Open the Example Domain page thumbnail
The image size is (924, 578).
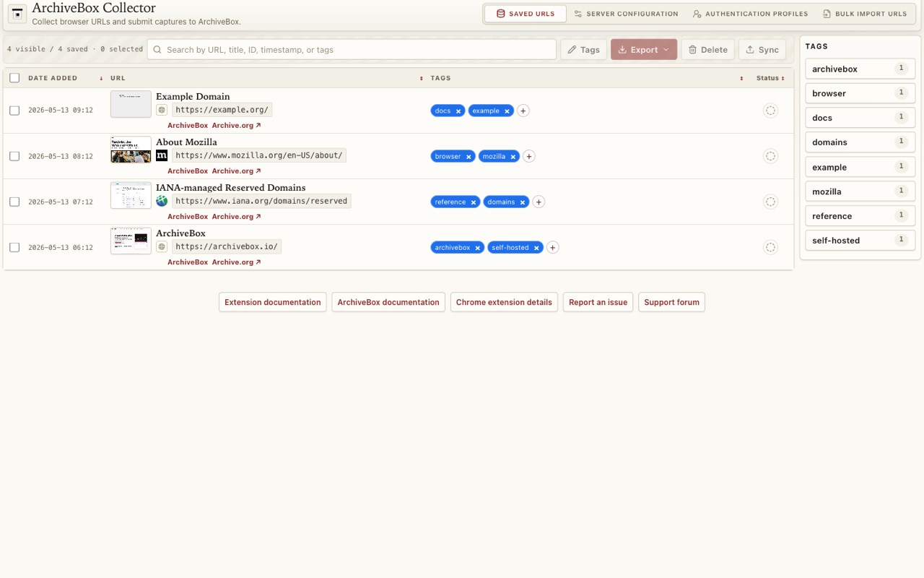pos(131,104)
